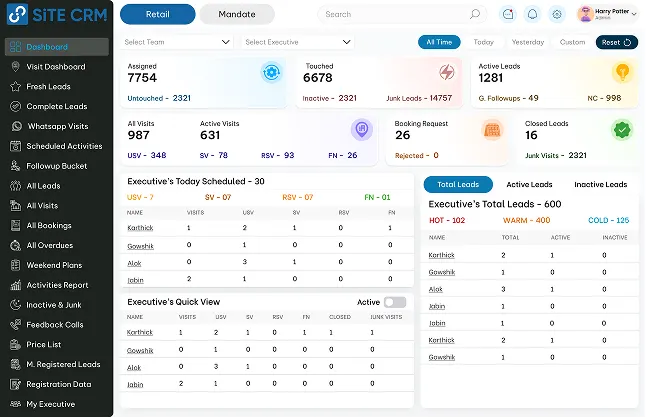Image resolution: width=646 pixels, height=418 pixels.
Task: Click the All Visits location pin icon
Action: tap(362, 130)
